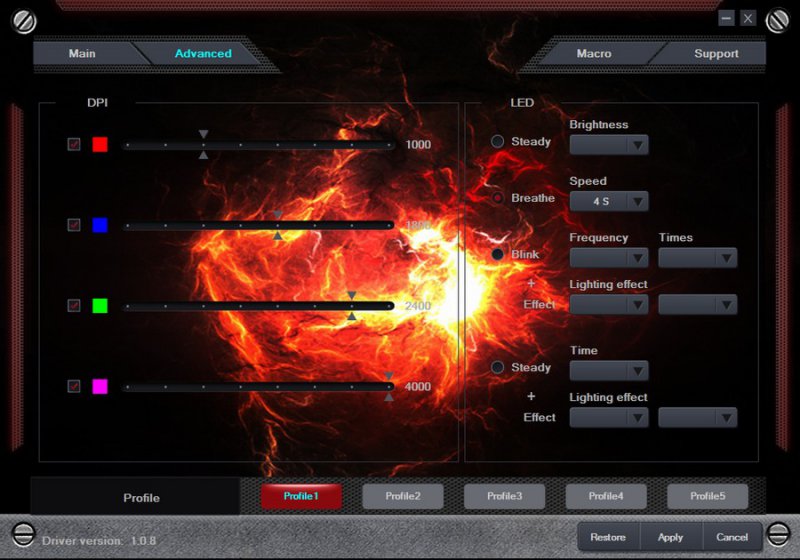
Task: Click the green DPI color swatch
Action: (100, 306)
